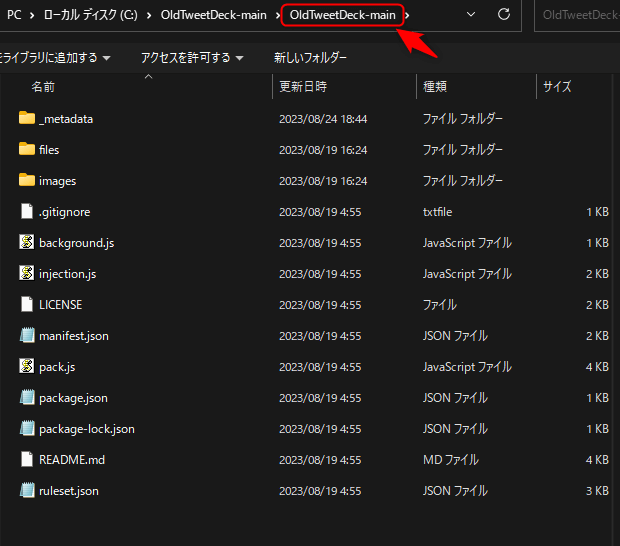
Task: Click the 3 KB size of ruleset.json
Action: pyautogui.click(x=597, y=491)
